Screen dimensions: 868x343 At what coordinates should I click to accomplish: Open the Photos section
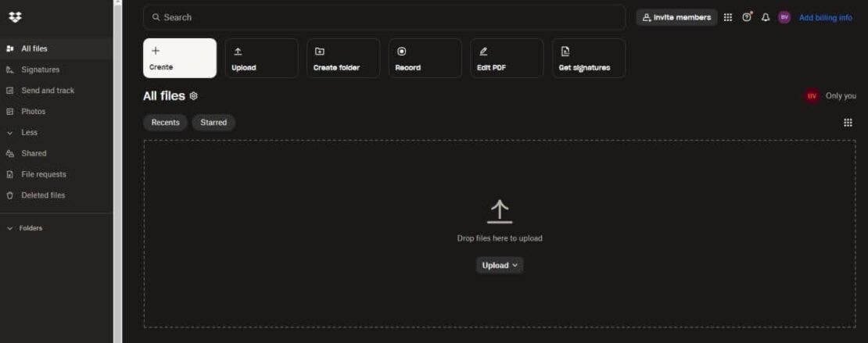[x=56, y=112]
